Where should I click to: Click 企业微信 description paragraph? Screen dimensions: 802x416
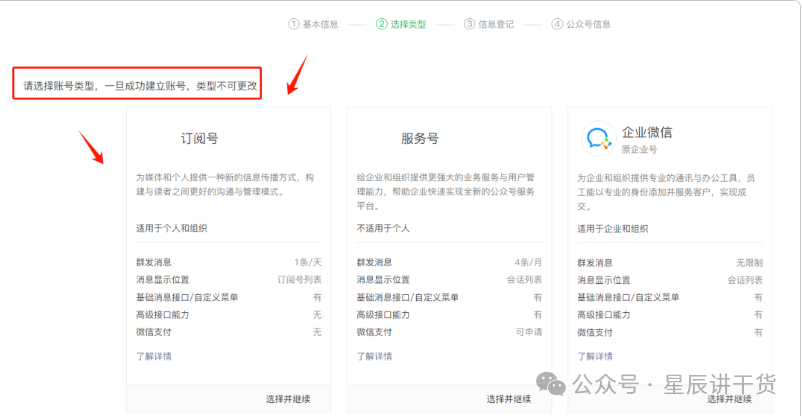(x=666, y=192)
